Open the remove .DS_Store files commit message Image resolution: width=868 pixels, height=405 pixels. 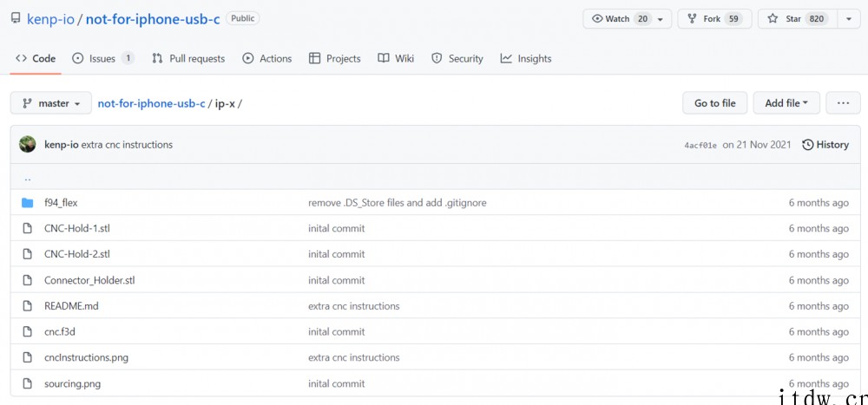click(x=398, y=203)
